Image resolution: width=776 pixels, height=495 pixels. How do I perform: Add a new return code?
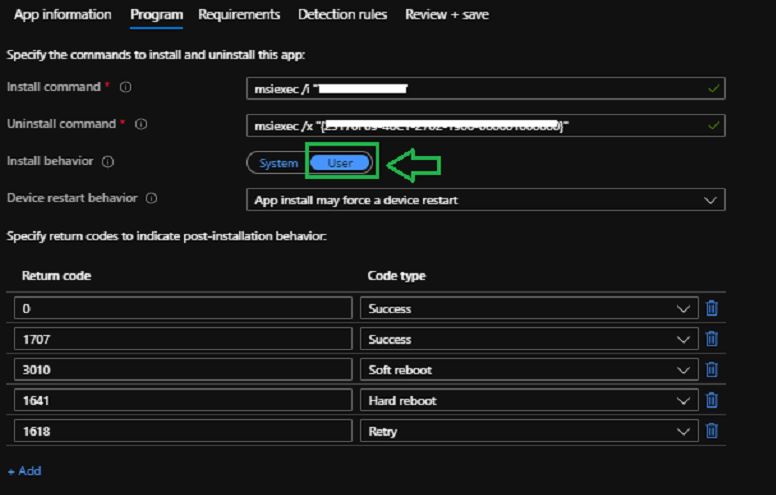(25, 471)
